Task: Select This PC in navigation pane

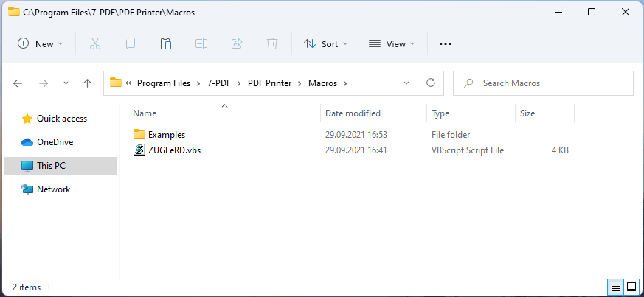Action: (60, 166)
